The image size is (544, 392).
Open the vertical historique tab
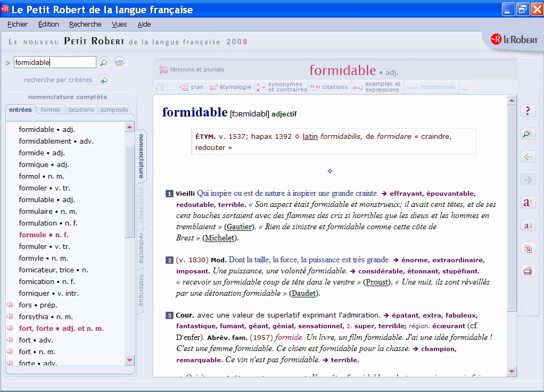(x=141, y=290)
